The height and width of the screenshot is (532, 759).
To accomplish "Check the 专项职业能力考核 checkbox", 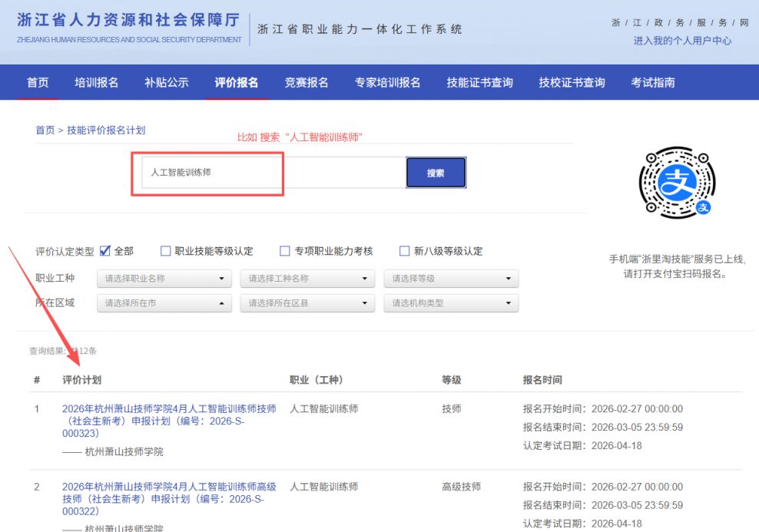I will pos(284,251).
